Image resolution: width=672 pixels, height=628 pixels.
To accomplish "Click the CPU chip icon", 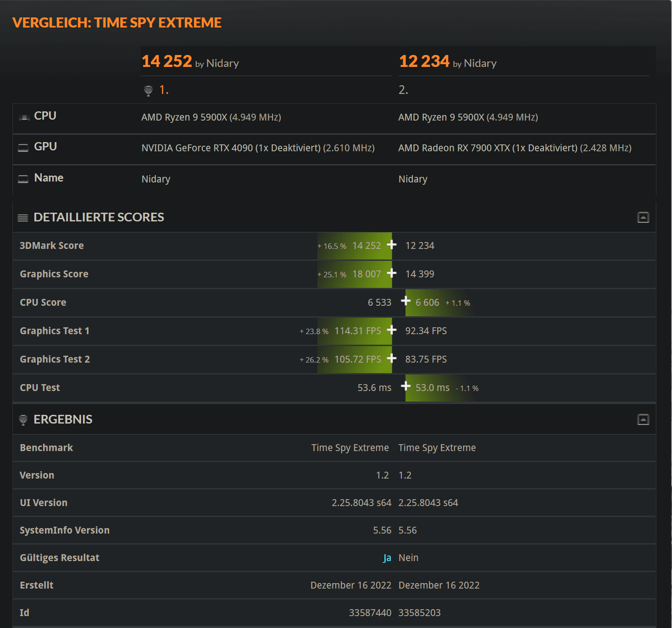I will [x=24, y=117].
